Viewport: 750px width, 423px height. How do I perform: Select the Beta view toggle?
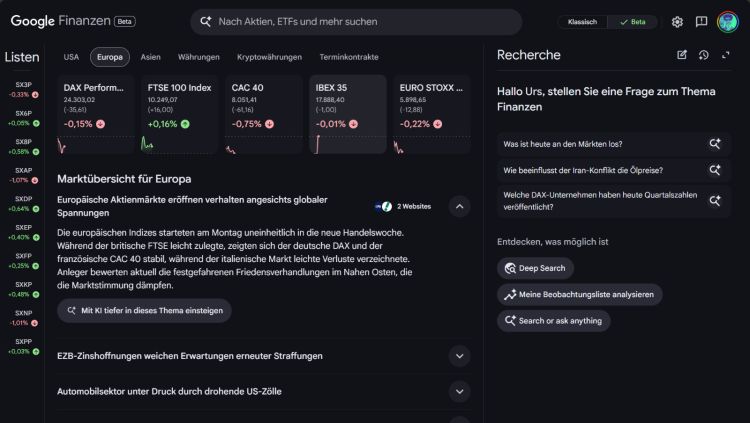tap(632, 22)
